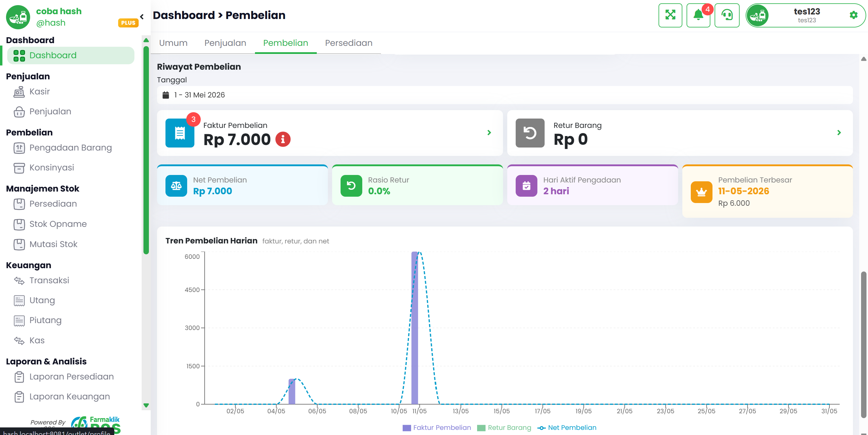This screenshot has height=435, width=868.
Task: Open Pengadaan Barang in sidebar
Action: point(71,148)
